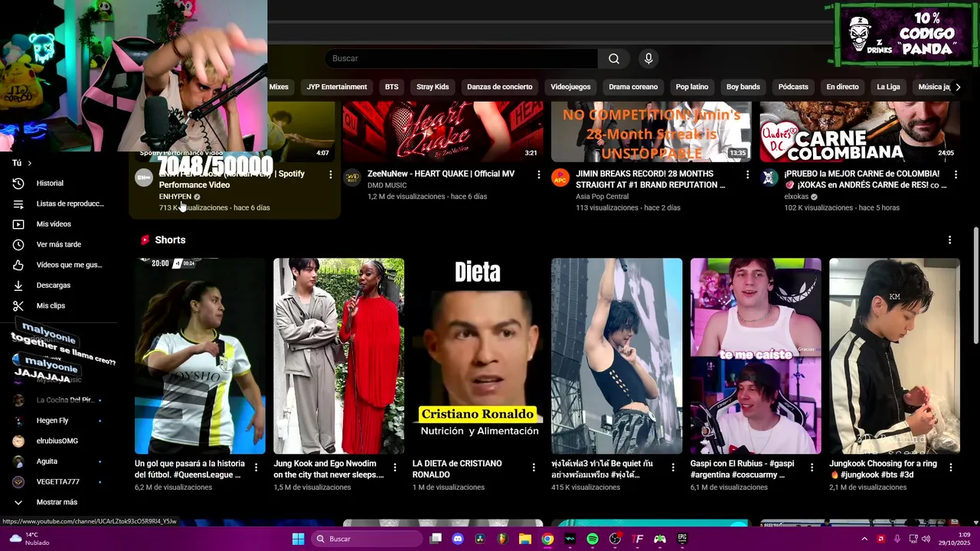Open elxokas channel avatar
The height and width of the screenshot is (551, 980).
coord(769,178)
